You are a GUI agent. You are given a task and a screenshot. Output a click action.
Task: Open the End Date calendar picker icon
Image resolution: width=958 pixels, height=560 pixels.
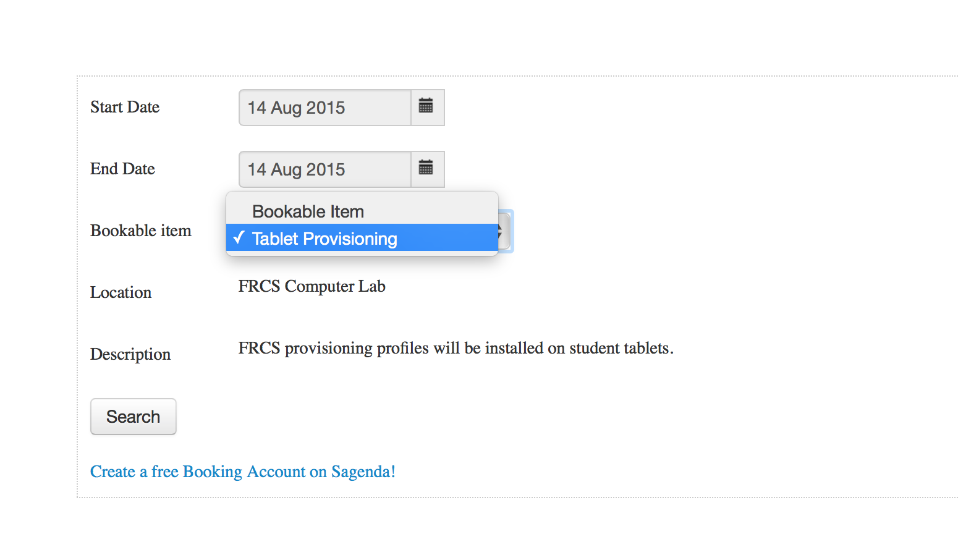coord(426,169)
